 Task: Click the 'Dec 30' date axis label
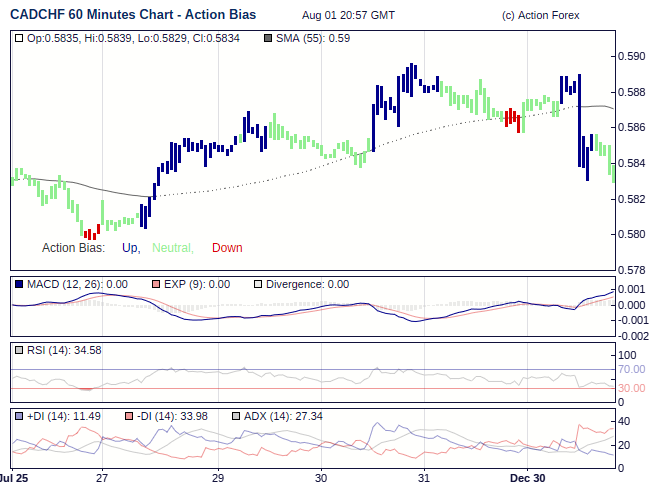point(523,478)
